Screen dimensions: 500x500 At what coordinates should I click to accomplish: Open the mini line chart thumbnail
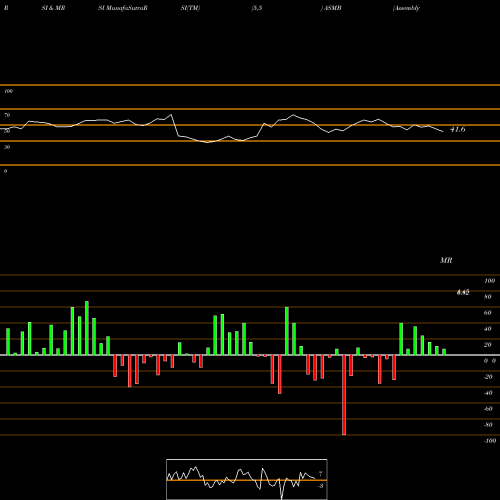[247, 479]
